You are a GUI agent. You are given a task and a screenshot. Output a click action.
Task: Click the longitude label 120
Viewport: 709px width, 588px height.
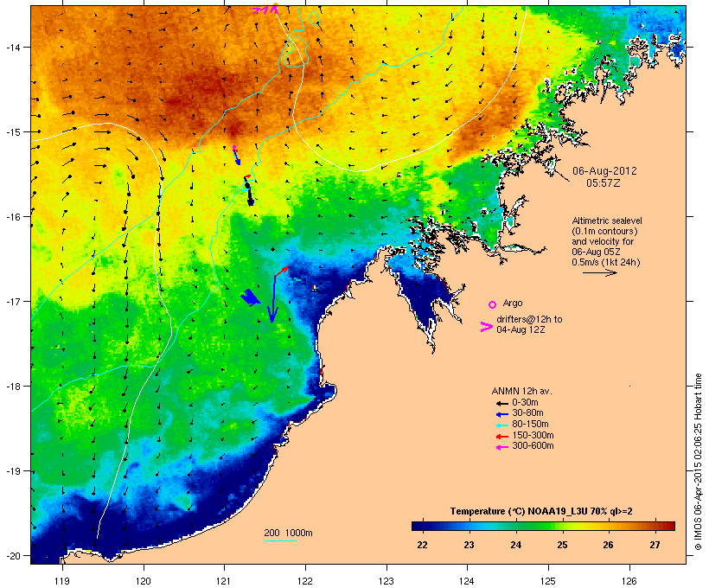coord(144,581)
